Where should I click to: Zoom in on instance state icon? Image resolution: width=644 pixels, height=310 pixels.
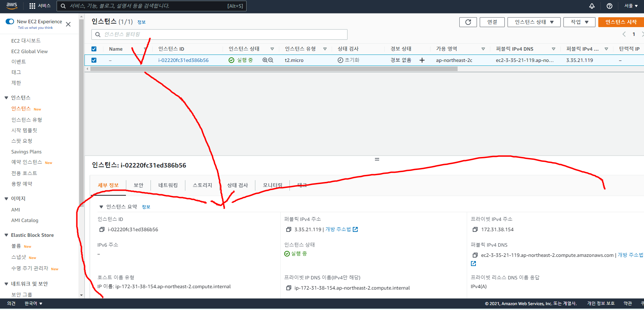[x=265, y=60]
